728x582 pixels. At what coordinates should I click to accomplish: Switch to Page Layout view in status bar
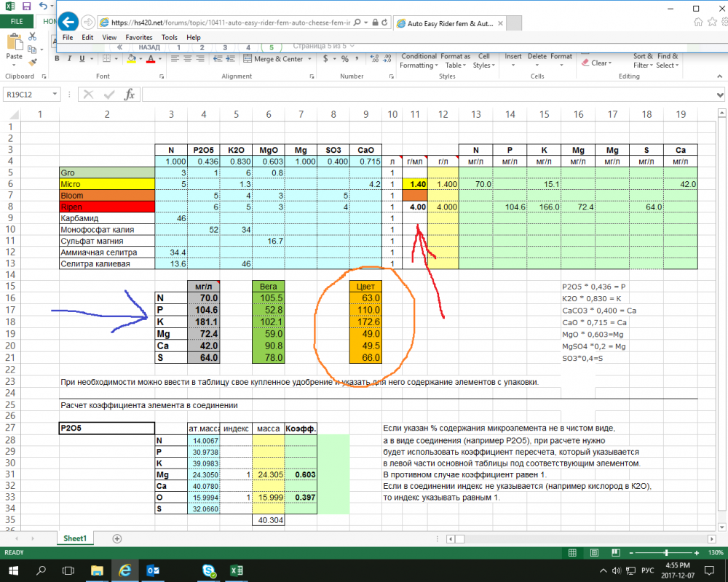[594, 552]
